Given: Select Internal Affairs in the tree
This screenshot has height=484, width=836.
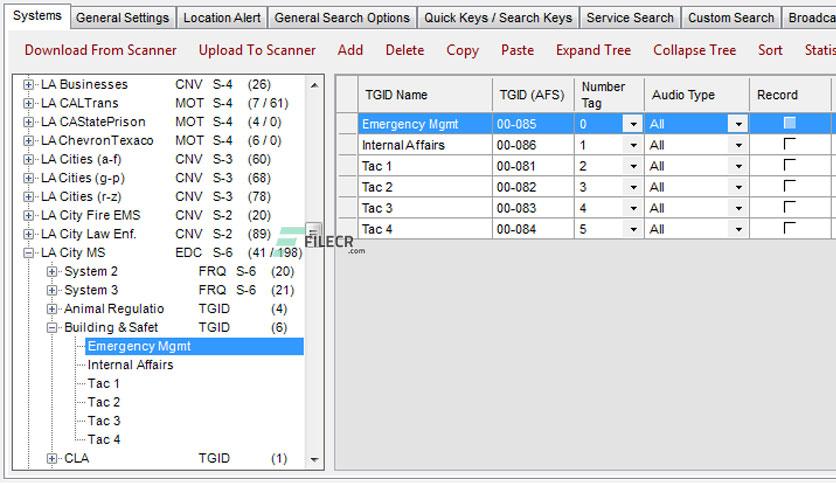Looking at the screenshot, I should coord(130,365).
